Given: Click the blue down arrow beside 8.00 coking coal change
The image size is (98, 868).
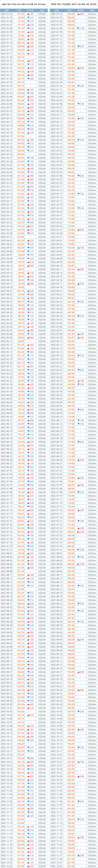Looking at the screenshot, I should [78, 176].
